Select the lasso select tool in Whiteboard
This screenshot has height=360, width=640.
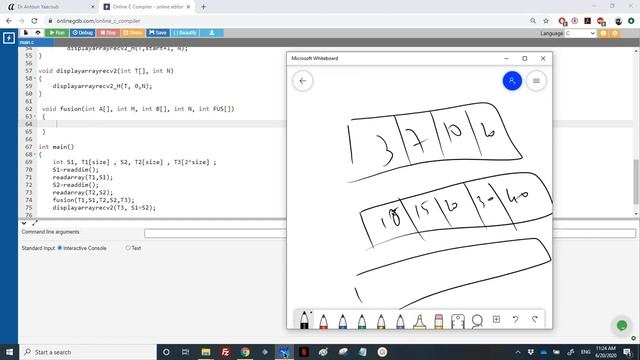pyautogui.click(x=477, y=321)
